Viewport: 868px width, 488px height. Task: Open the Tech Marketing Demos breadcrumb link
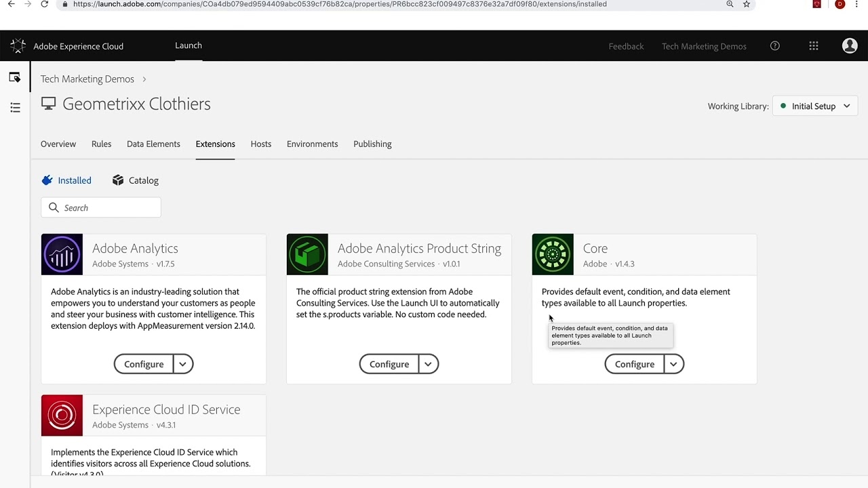point(87,79)
